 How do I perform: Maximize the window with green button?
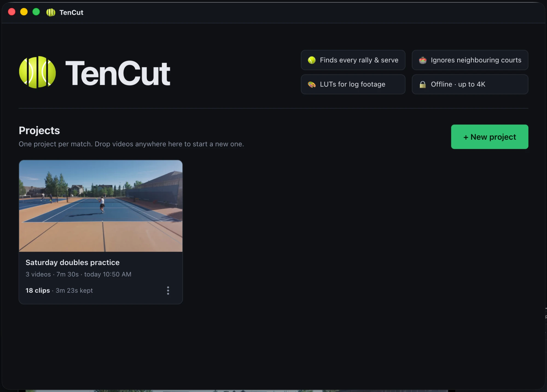(x=36, y=12)
